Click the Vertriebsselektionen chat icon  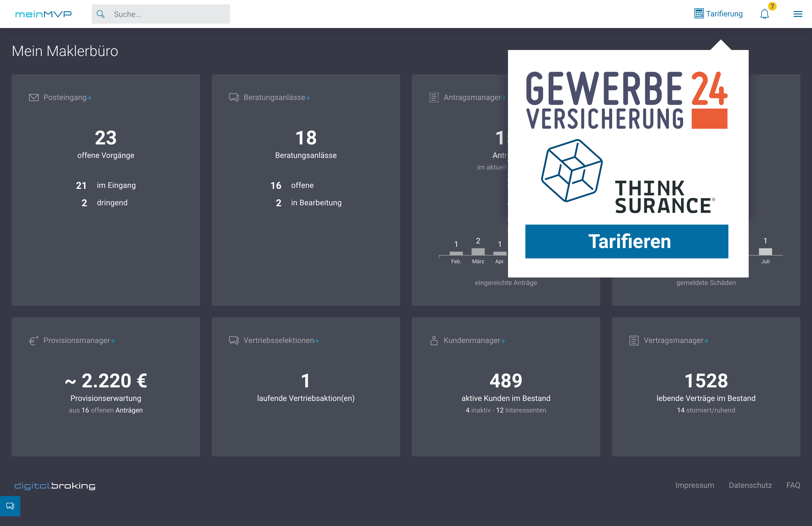coord(234,340)
